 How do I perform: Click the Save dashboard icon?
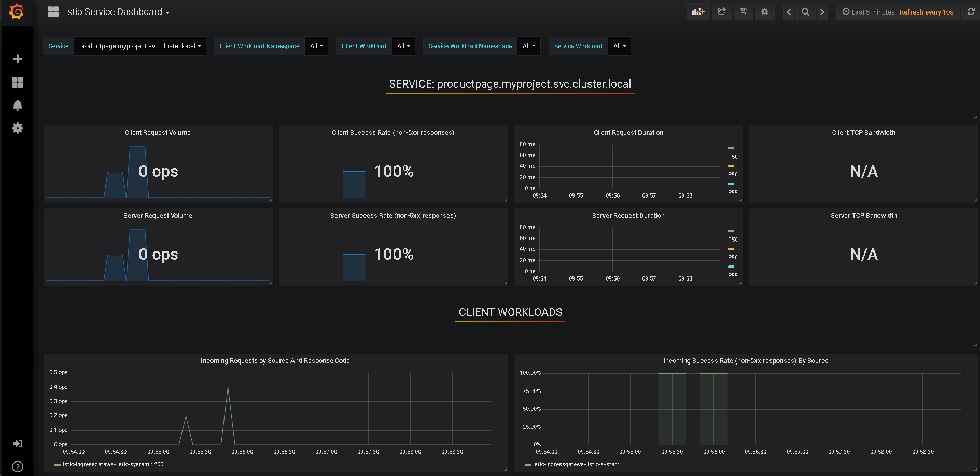[x=744, y=12]
